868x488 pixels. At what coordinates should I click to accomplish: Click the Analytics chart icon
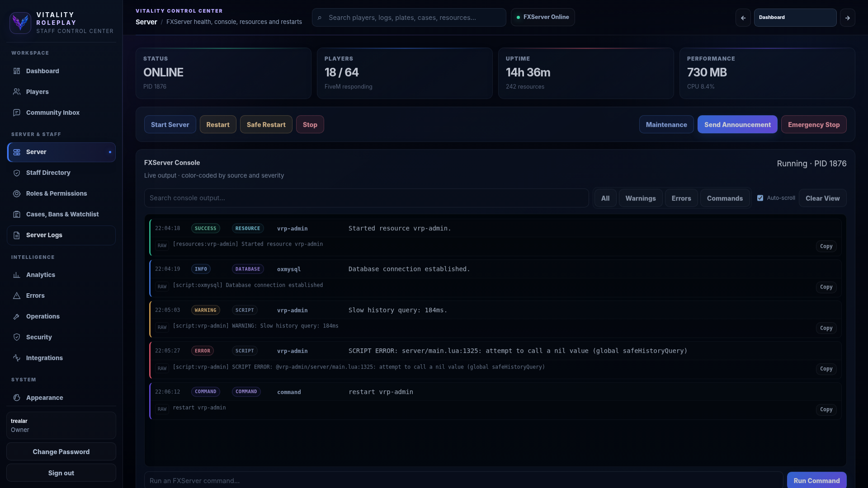point(17,275)
